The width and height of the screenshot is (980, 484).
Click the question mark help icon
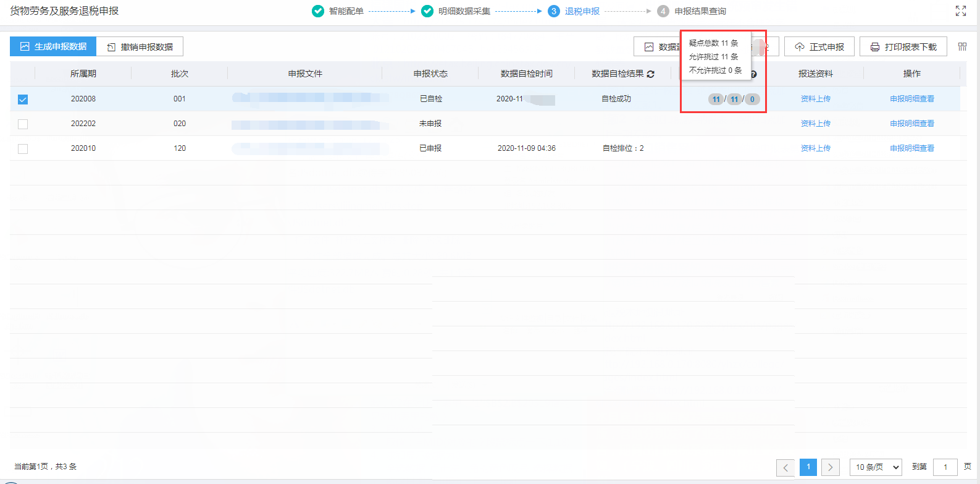[x=753, y=74]
